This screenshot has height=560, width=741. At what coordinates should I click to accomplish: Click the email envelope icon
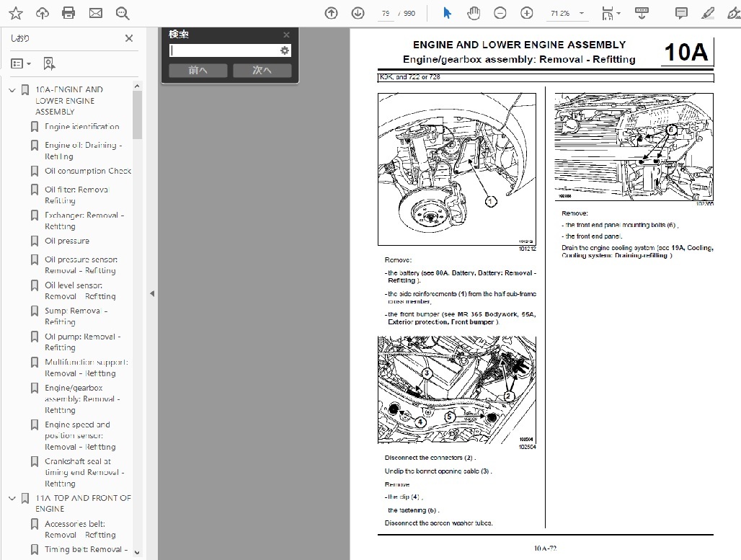(x=95, y=13)
